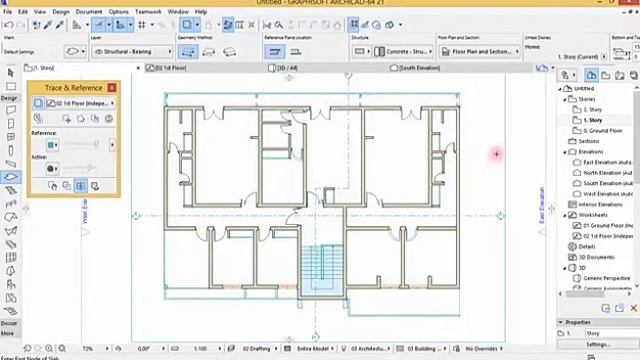Click the Default Settings slab button
This screenshot has height=360, width=640.
point(75,52)
